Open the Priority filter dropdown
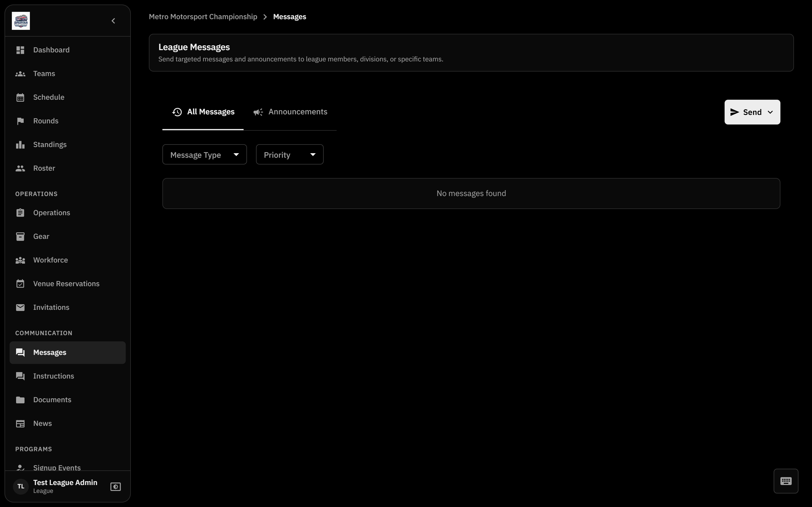This screenshot has width=812, height=507. (290, 155)
